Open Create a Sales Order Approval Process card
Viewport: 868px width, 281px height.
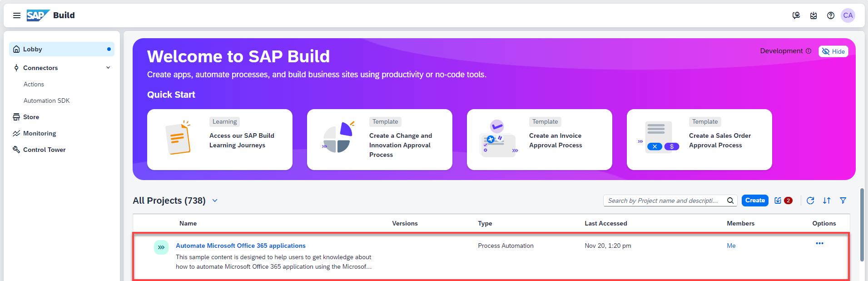click(699, 140)
